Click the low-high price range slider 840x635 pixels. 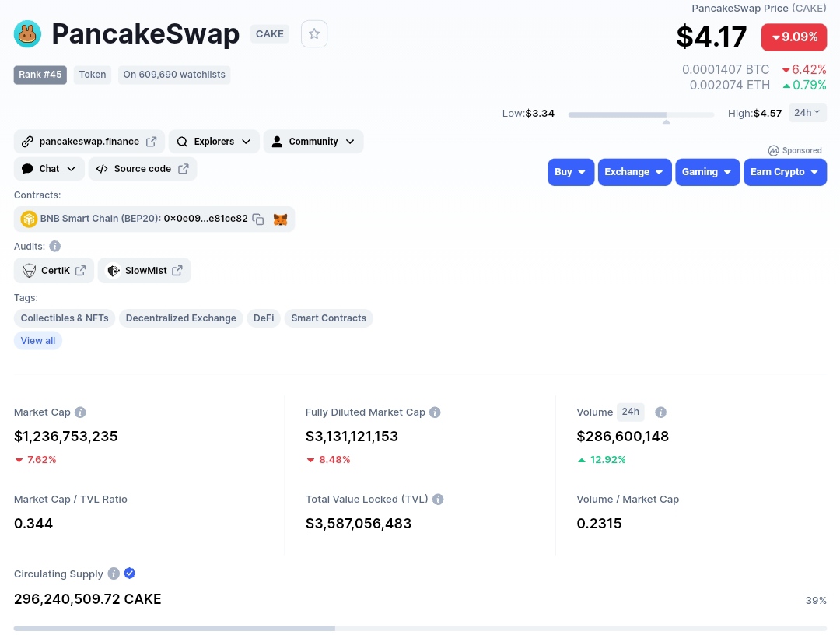coord(641,114)
